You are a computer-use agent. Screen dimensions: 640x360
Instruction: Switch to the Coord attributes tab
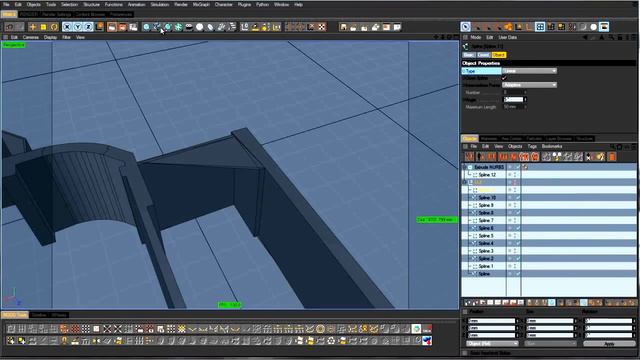click(x=483, y=55)
